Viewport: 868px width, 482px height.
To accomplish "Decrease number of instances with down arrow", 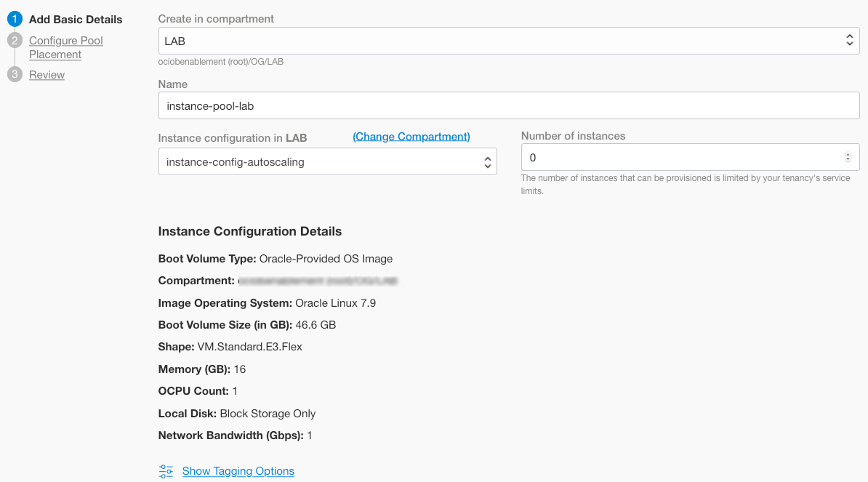I will 848,160.
